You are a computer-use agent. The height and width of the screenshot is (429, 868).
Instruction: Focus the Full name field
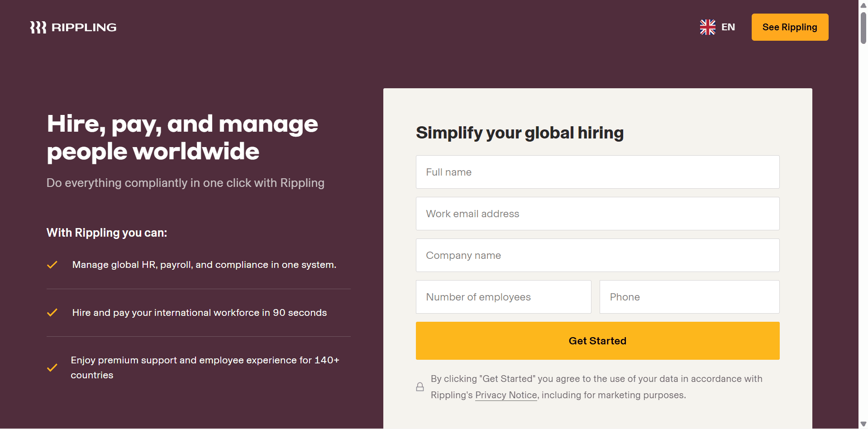tap(597, 172)
